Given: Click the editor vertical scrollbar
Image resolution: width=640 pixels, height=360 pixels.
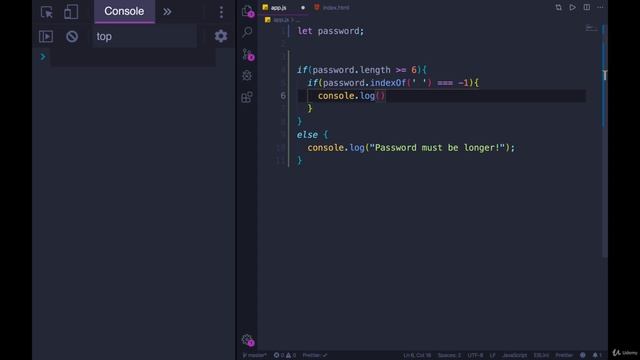Looking at the screenshot, I should [x=604, y=141].
